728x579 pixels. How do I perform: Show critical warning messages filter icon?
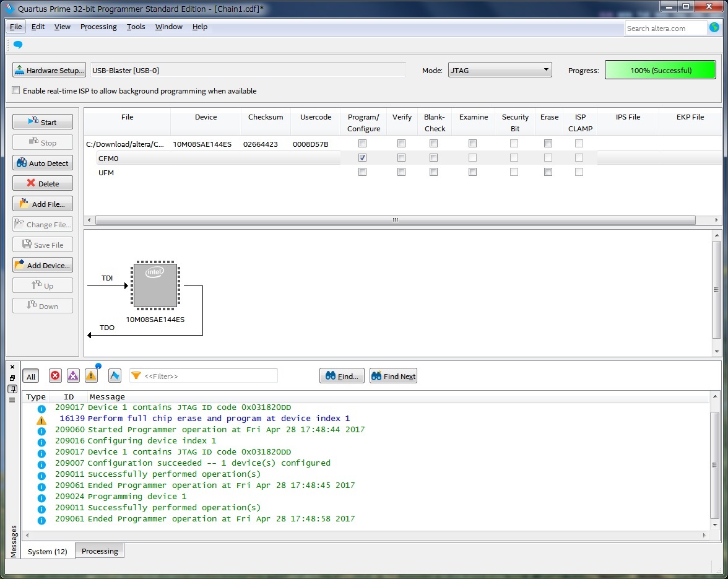click(x=73, y=376)
